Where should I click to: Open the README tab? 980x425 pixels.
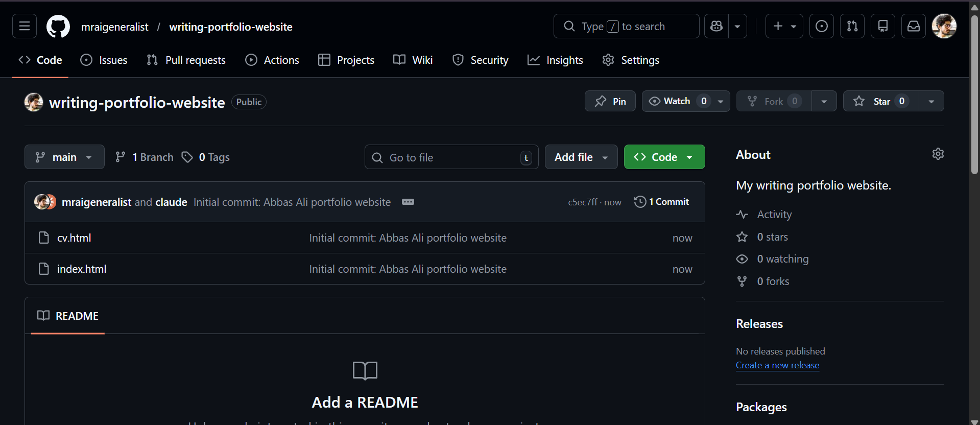pos(68,316)
